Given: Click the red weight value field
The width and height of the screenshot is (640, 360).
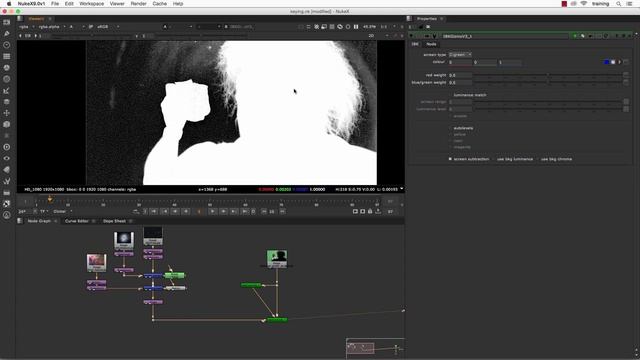Looking at the screenshot, I should 460,76.
